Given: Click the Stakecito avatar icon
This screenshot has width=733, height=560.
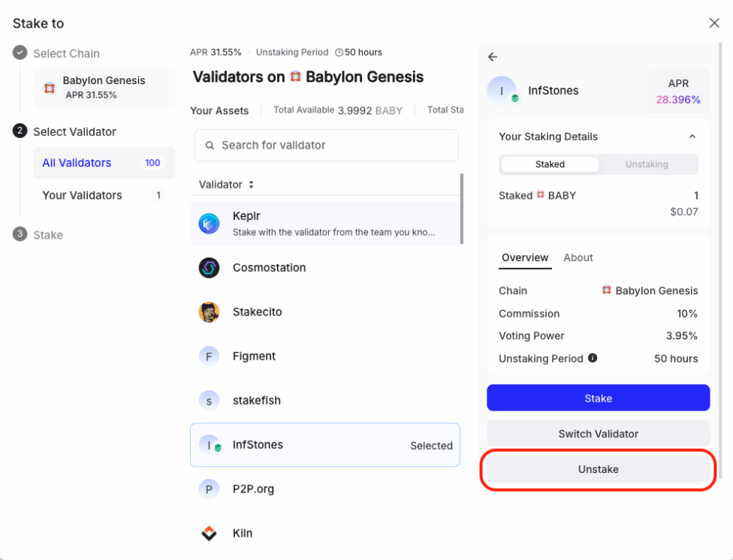Looking at the screenshot, I should pyautogui.click(x=209, y=312).
